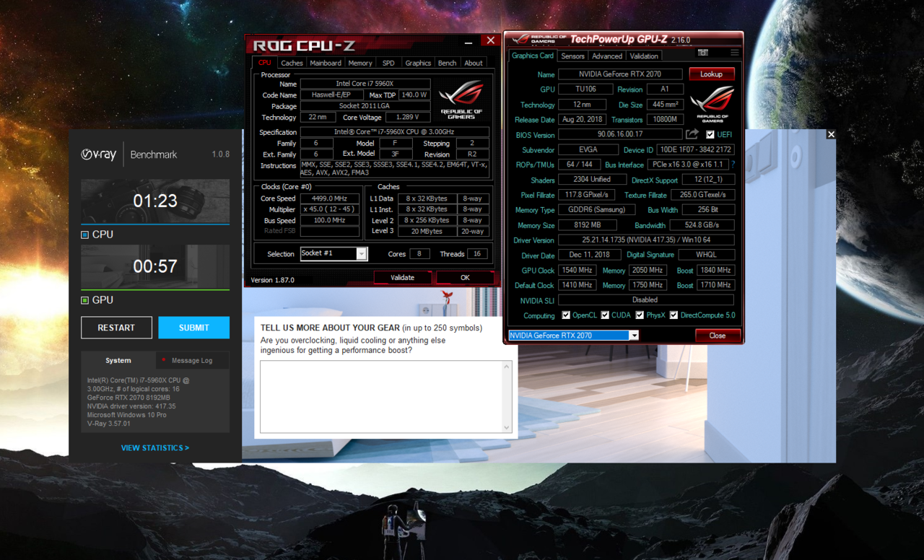Click the NVIDIA SLI value Disabled
The height and width of the screenshot is (560, 924).
tap(646, 300)
